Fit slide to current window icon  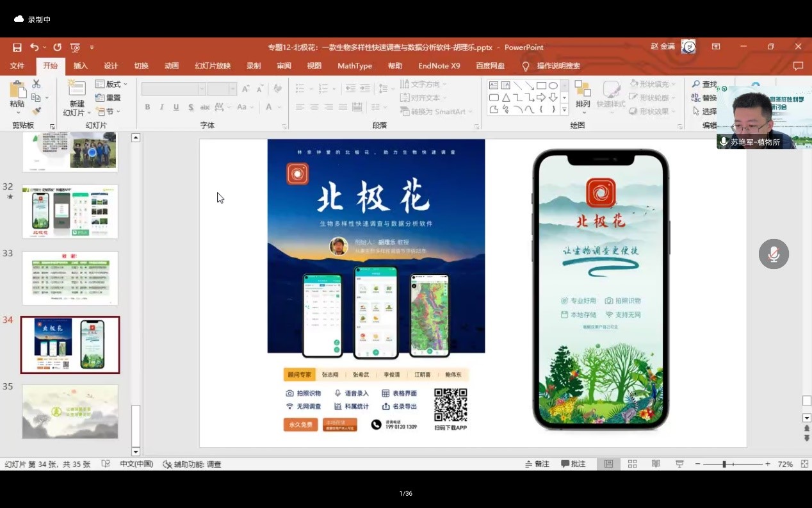804,464
